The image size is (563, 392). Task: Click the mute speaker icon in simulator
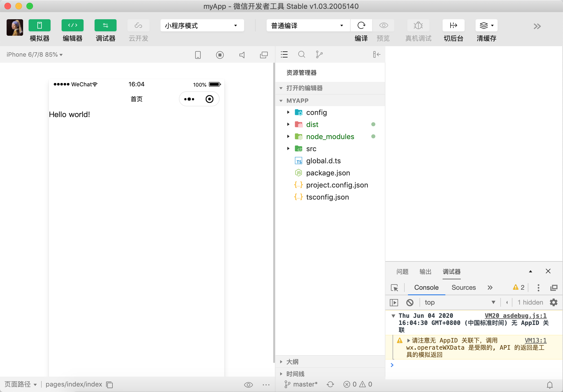point(242,55)
